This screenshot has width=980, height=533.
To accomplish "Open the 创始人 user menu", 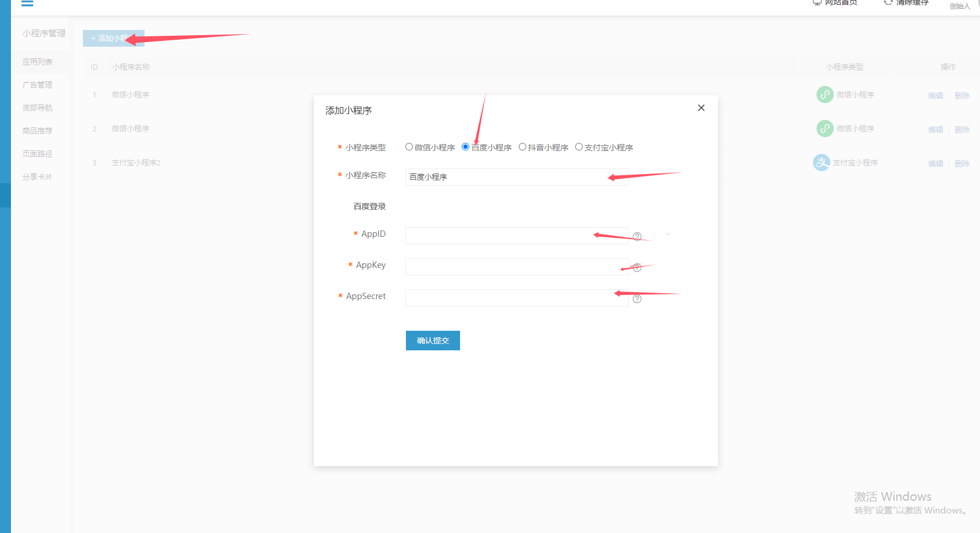I will [960, 6].
